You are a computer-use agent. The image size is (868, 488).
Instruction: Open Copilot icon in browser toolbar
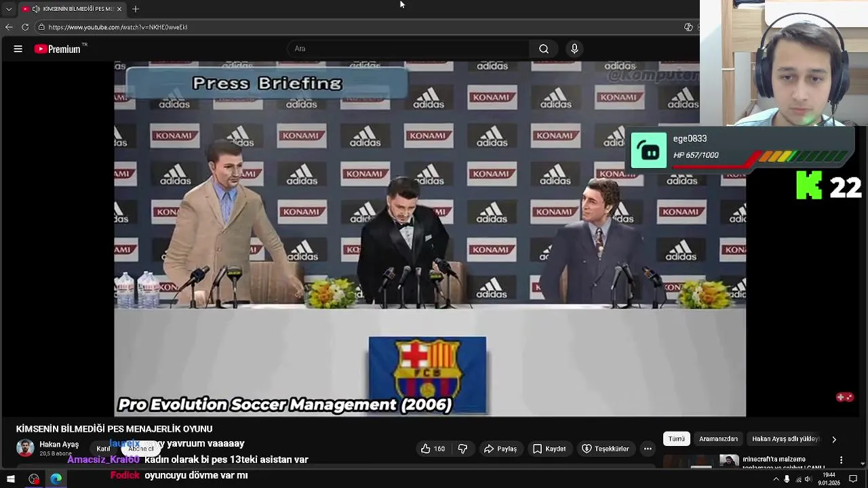688,27
